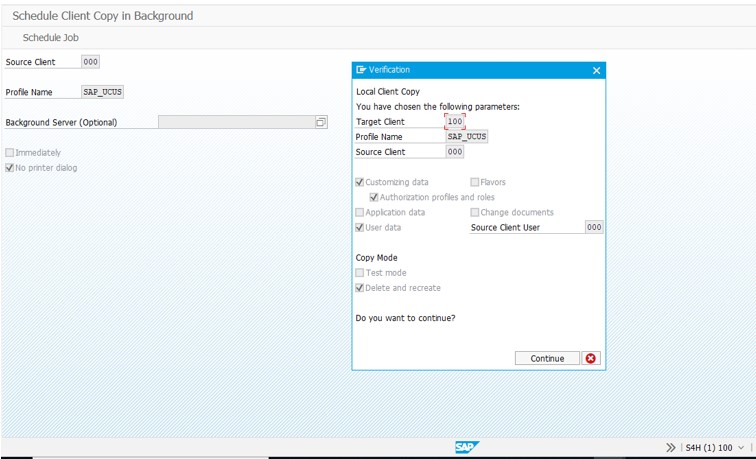Viewport: 756px width, 459px height.
Task: Toggle User data checkbox
Action: pyautogui.click(x=360, y=228)
